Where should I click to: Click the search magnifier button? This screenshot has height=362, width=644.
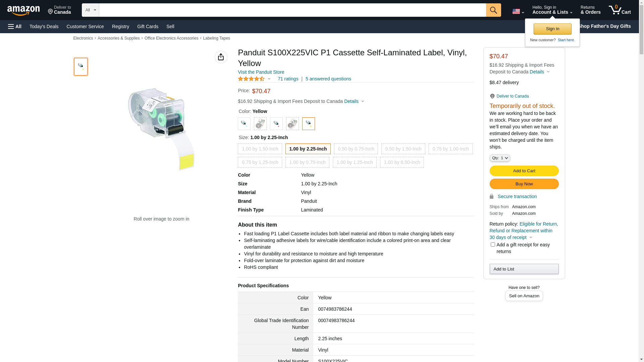[x=493, y=10]
